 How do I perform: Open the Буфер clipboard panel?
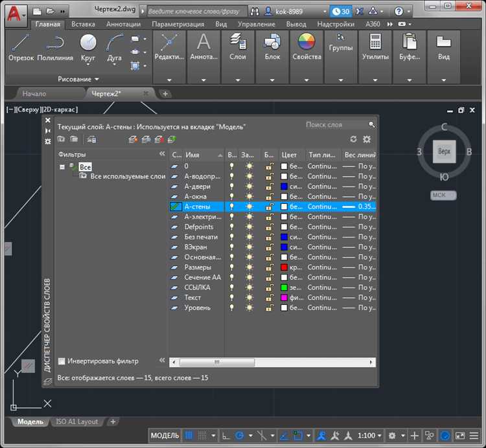click(410, 47)
